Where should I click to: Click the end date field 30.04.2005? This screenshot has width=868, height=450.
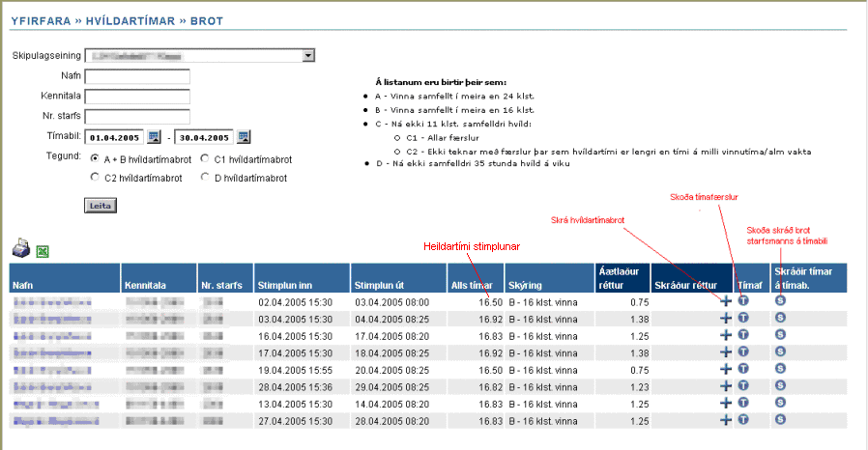(204, 137)
